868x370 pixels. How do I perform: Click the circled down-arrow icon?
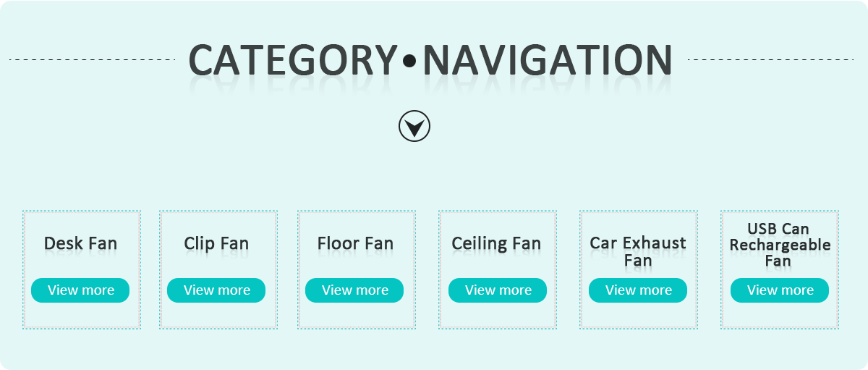pos(414,127)
